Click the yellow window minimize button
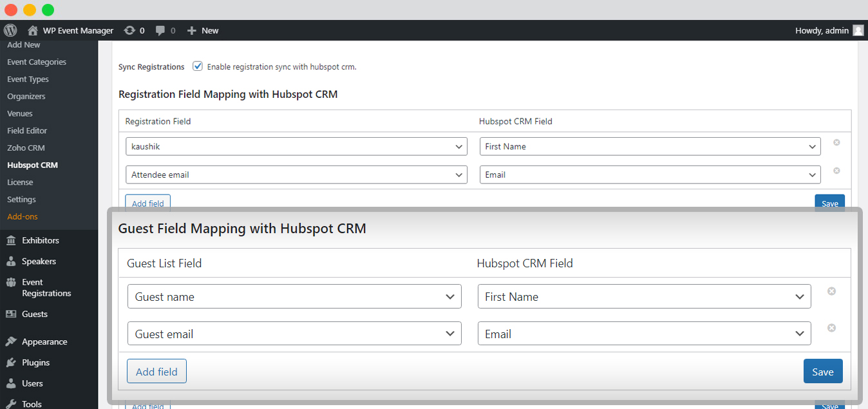The image size is (868, 409). tap(29, 10)
